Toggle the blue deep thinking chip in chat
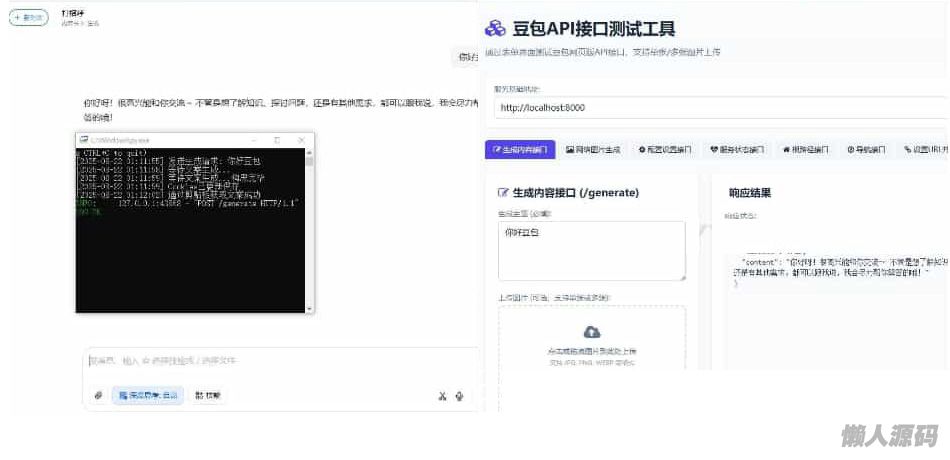The width and height of the screenshot is (950, 460). click(148, 396)
